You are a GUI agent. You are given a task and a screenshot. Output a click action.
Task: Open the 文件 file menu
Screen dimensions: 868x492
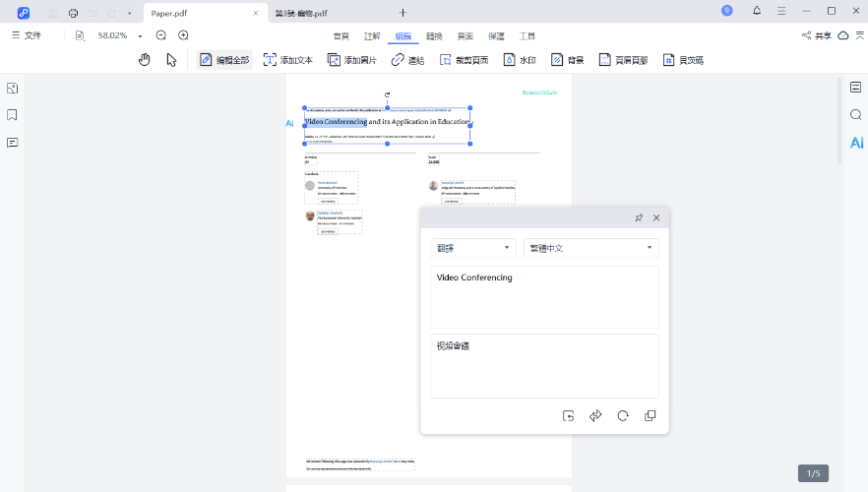pyautogui.click(x=27, y=35)
